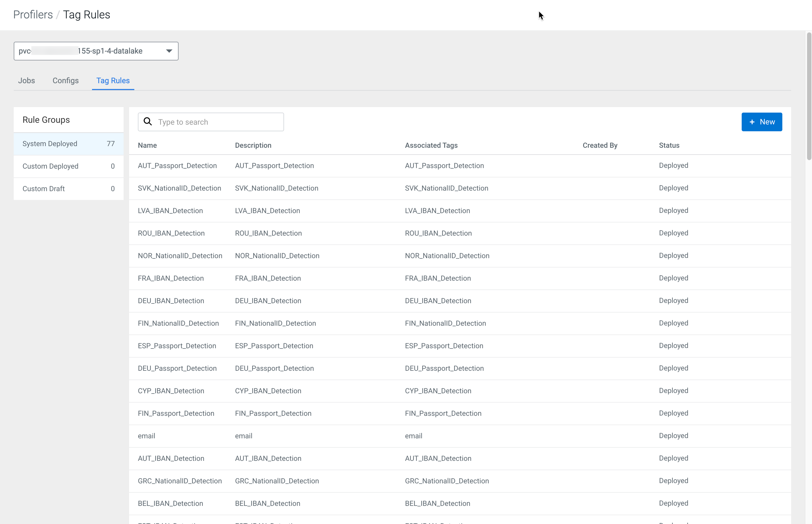
Task: Switch to the Configs tab
Action: click(x=65, y=81)
